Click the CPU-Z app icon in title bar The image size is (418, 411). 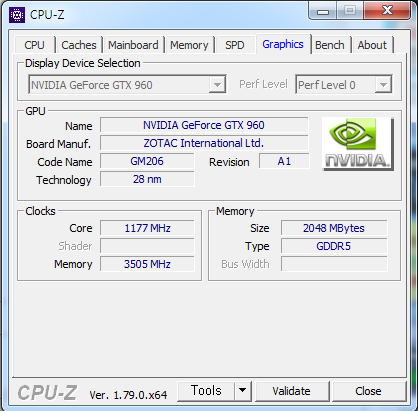(x=17, y=15)
